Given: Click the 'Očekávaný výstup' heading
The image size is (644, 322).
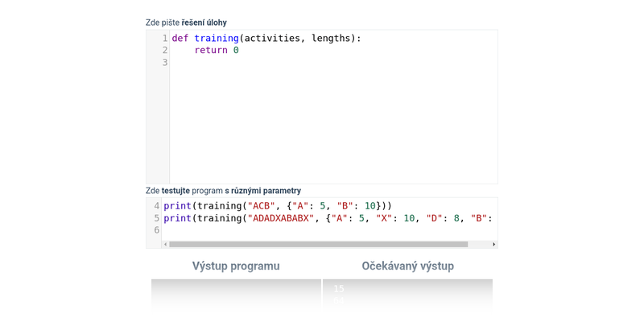Looking at the screenshot, I should point(407,266).
